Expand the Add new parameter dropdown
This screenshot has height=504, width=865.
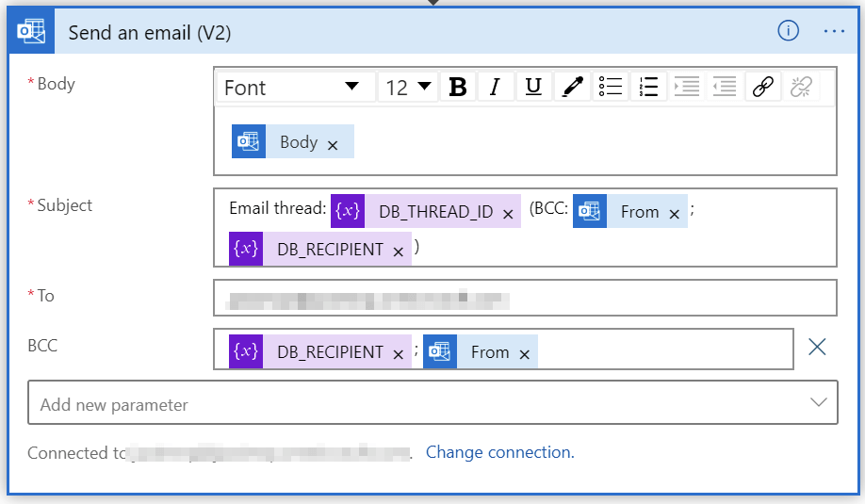[433, 402]
